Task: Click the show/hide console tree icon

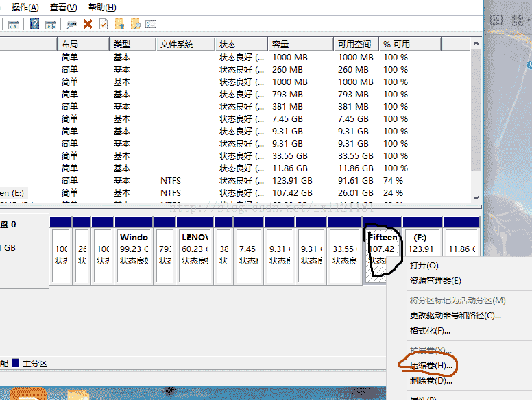Action: click(12, 24)
